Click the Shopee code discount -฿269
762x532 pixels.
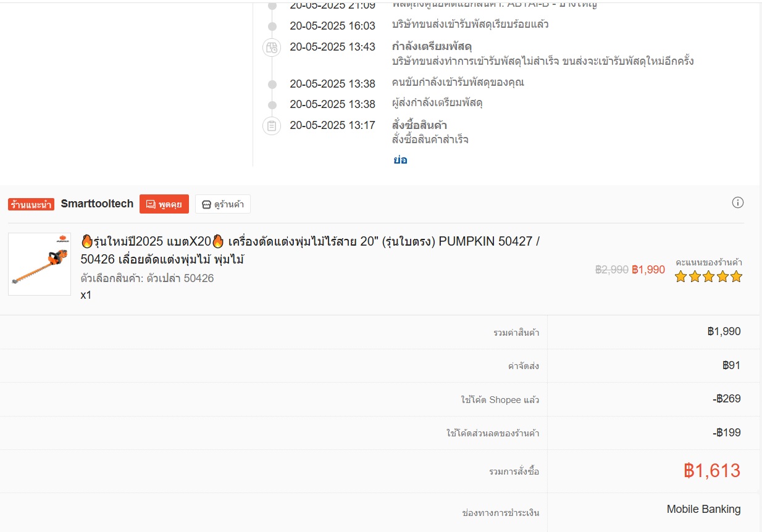[x=727, y=399]
